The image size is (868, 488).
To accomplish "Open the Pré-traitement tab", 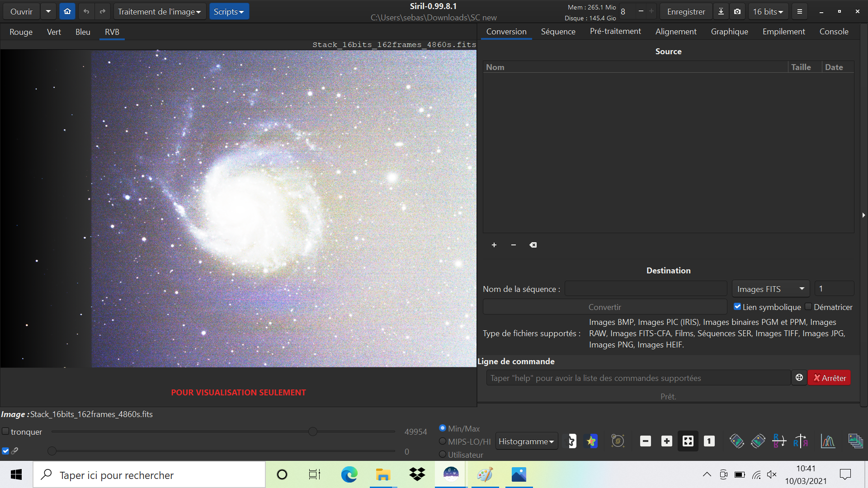I will click(x=615, y=31).
